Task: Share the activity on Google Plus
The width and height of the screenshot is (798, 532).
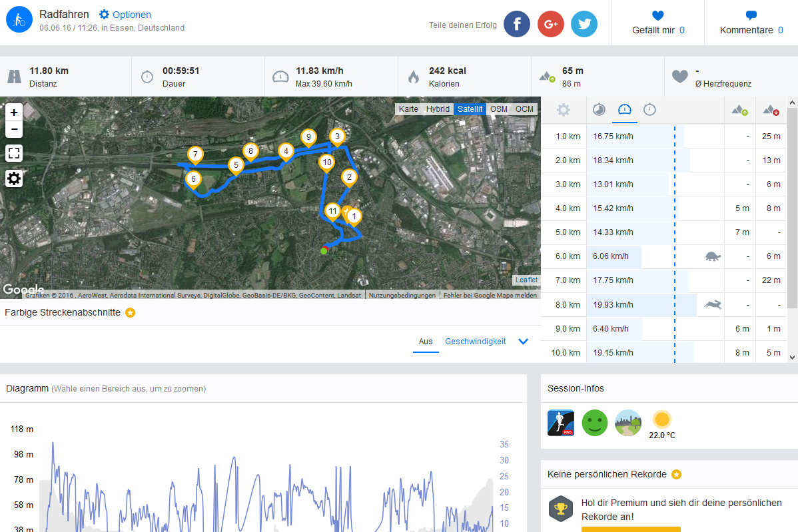Action: (x=551, y=24)
